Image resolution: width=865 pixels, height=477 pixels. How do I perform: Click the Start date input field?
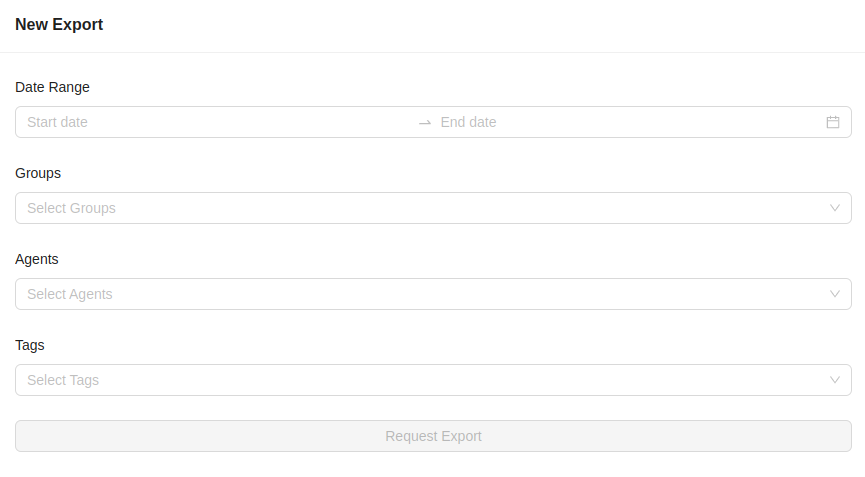tap(215, 122)
